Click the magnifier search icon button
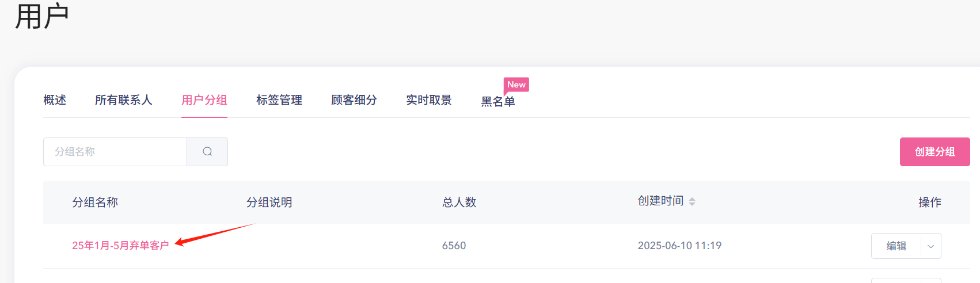 click(207, 152)
